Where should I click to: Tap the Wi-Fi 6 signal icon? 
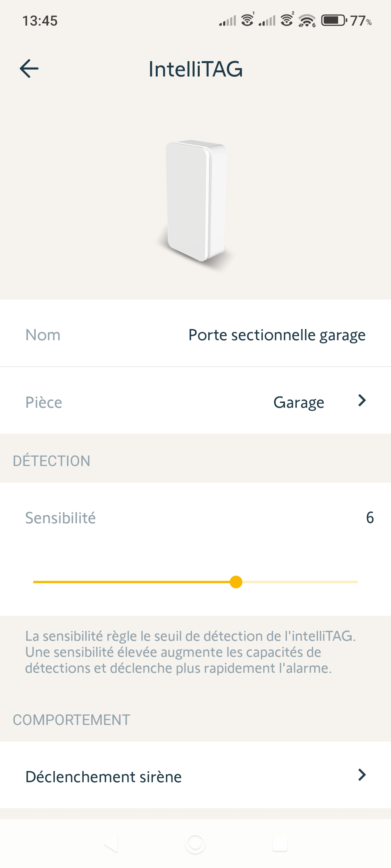point(307,21)
